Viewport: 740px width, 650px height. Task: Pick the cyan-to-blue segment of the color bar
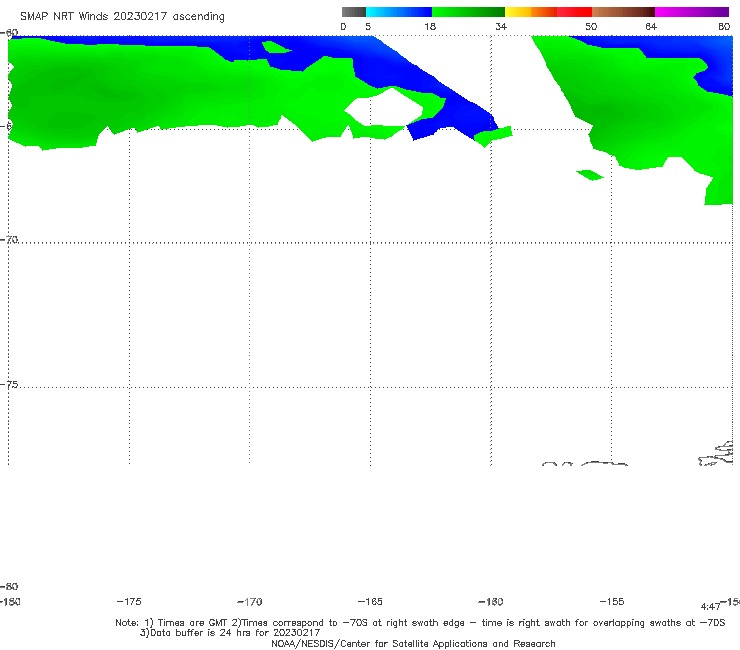[x=399, y=12]
